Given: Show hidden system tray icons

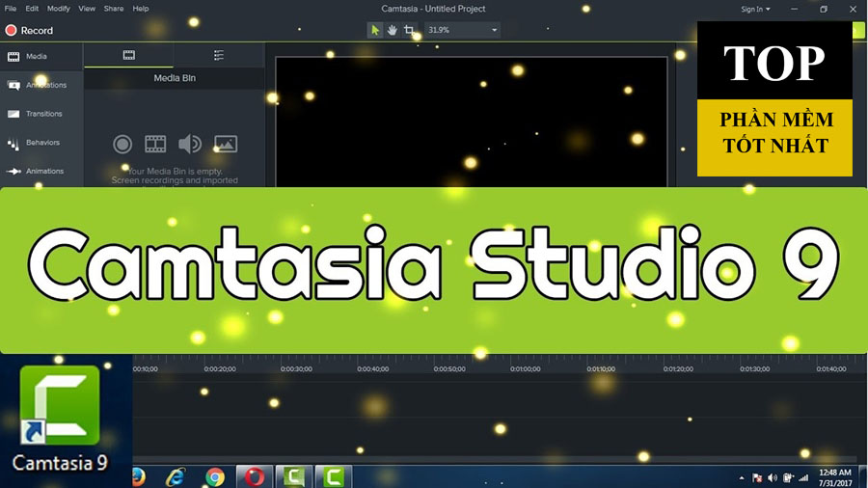Looking at the screenshot, I should pyautogui.click(x=742, y=477).
